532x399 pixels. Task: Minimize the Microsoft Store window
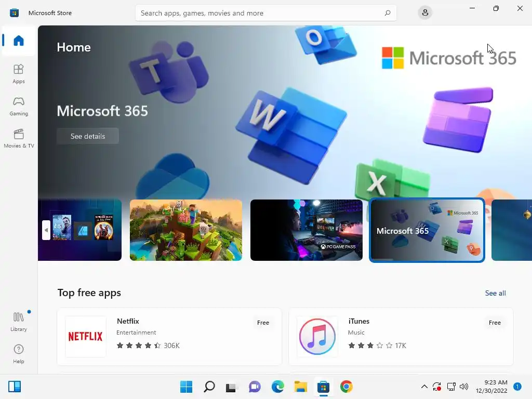(x=472, y=8)
